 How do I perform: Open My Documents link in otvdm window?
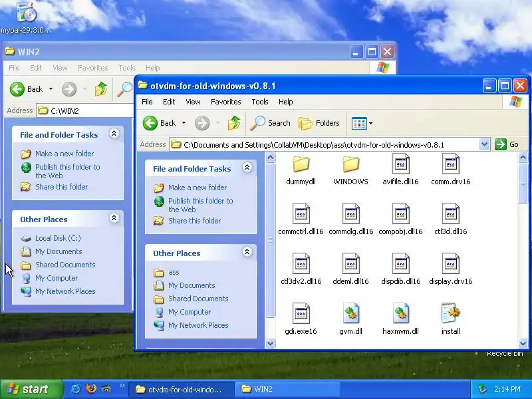[x=192, y=285]
